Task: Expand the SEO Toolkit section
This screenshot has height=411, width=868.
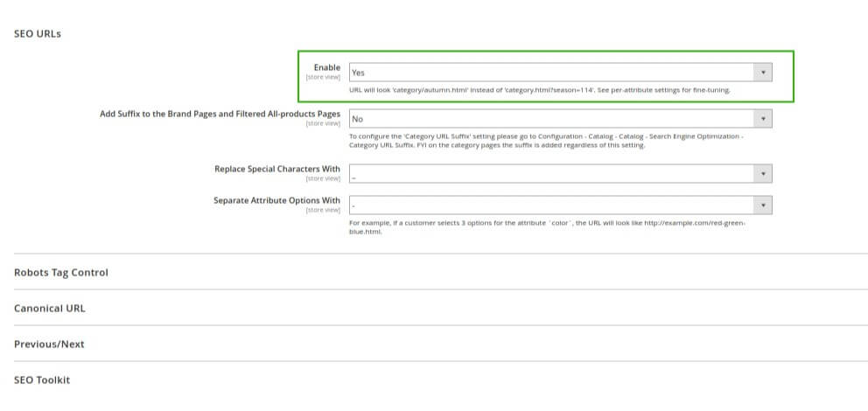Action: click(42, 380)
